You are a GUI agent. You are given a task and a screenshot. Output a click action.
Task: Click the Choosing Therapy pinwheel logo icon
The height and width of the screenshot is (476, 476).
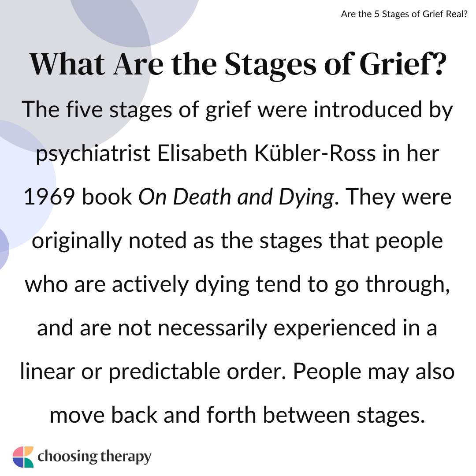point(23,457)
